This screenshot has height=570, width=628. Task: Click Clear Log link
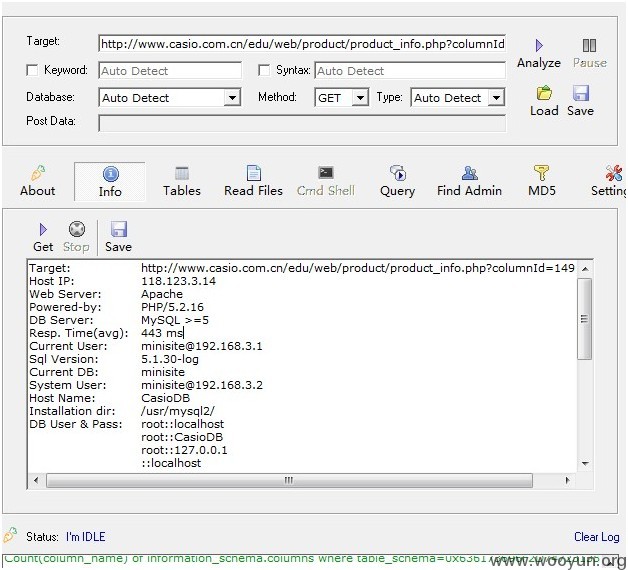pyautogui.click(x=597, y=536)
